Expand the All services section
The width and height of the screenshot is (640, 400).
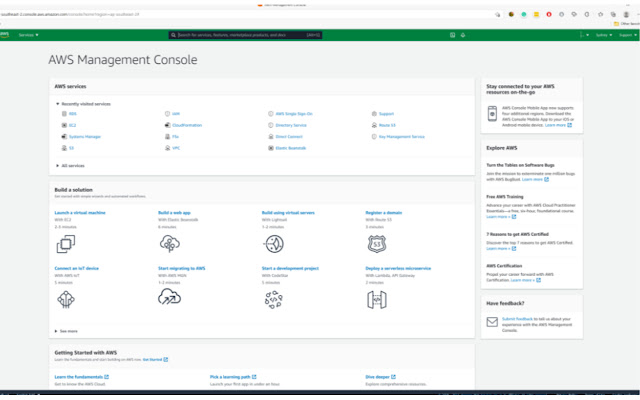58,166
